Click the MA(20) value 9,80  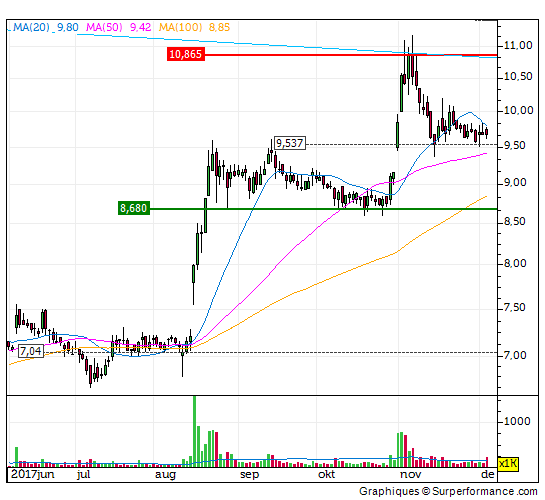click(68, 27)
